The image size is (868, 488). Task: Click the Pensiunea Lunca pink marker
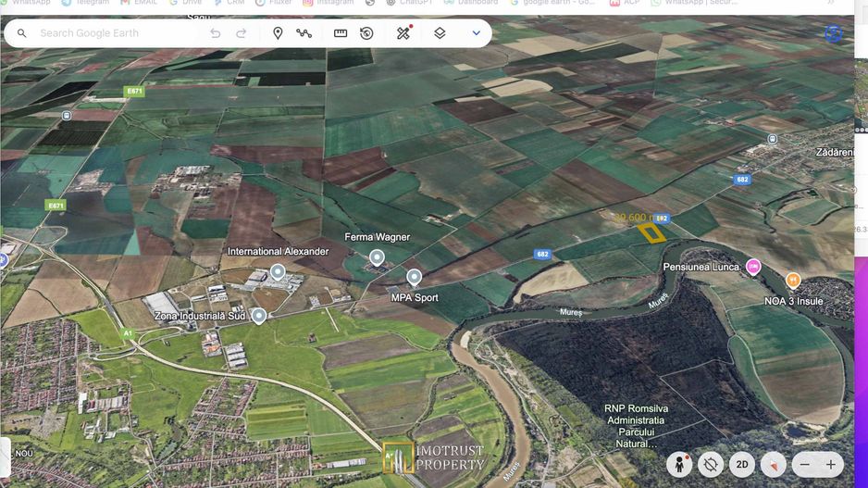coord(753,267)
